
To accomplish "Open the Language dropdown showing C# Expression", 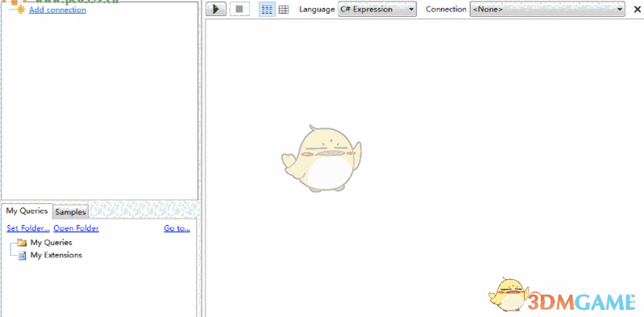I will pos(377,10).
